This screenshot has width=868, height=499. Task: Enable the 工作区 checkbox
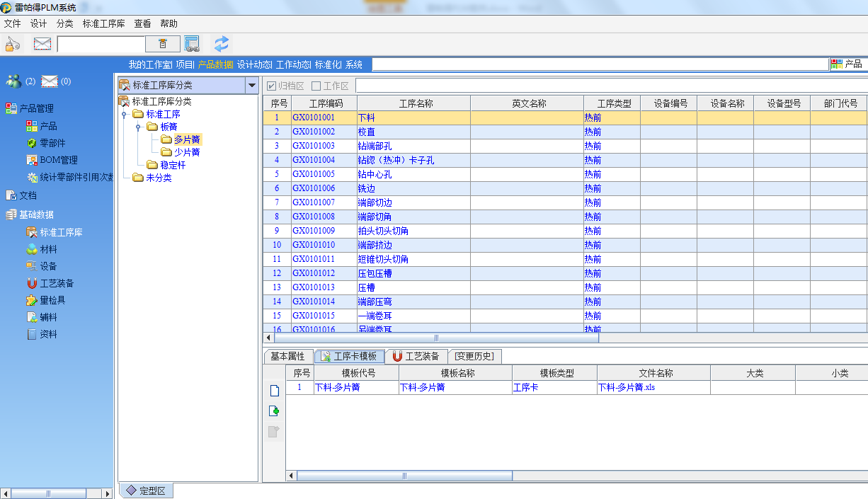point(316,86)
